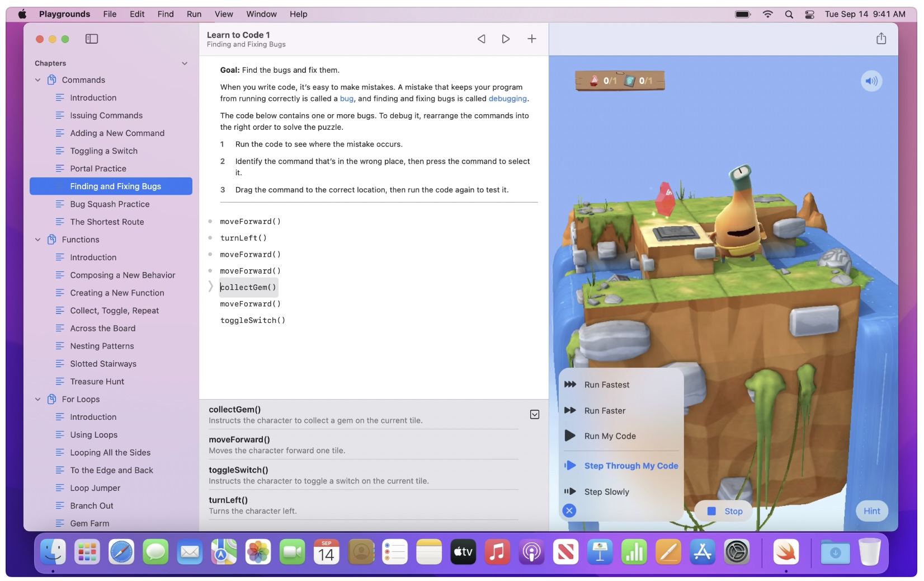924x581 pixels.
Task: Collapse the Commands chapter
Action: click(x=37, y=80)
